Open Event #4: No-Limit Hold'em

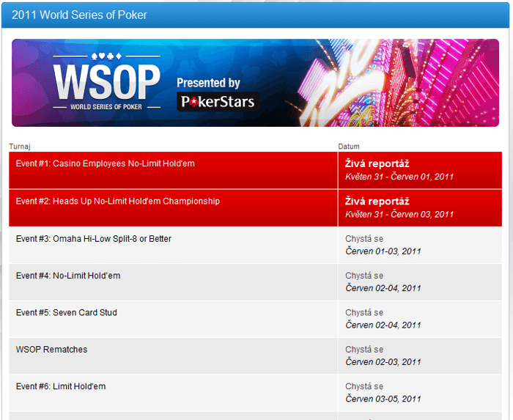68,276
